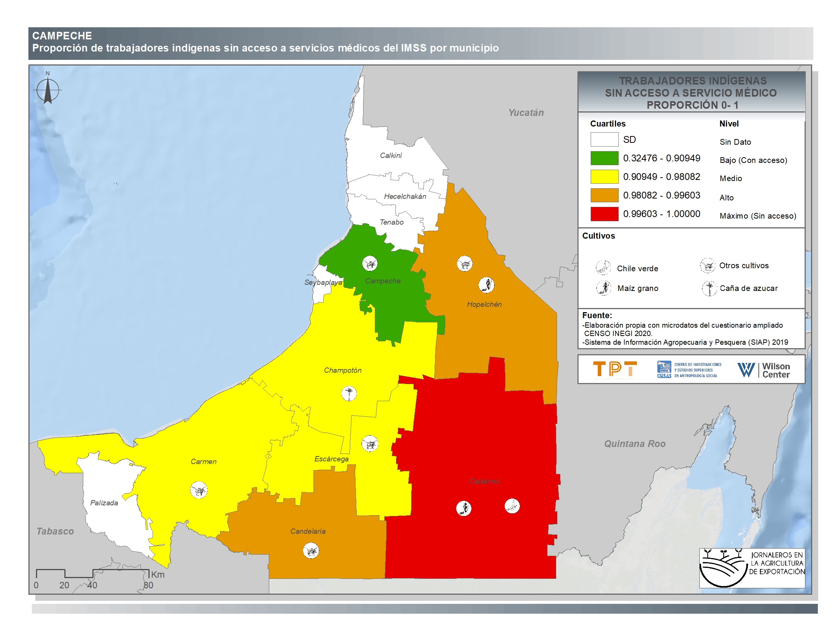This screenshot has width=833, height=644.
Task: Click the sugarcane crop marker in Champotón
Action: point(349,393)
